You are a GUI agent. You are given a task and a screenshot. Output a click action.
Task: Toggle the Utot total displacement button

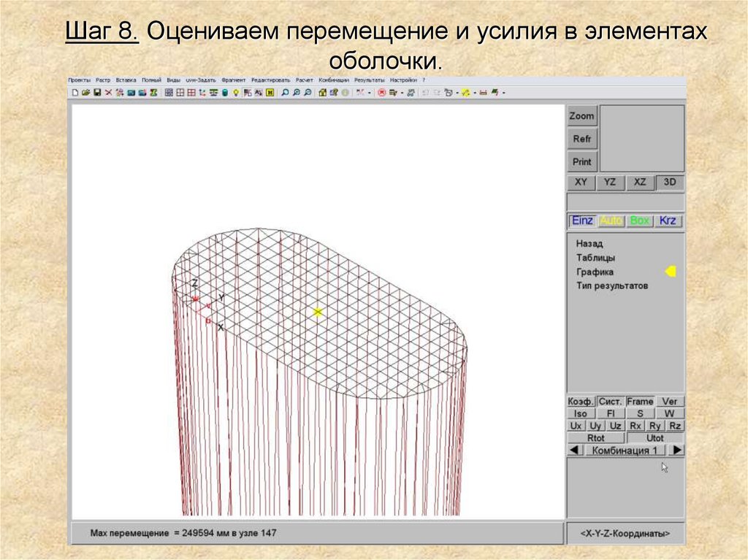coord(655,438)
